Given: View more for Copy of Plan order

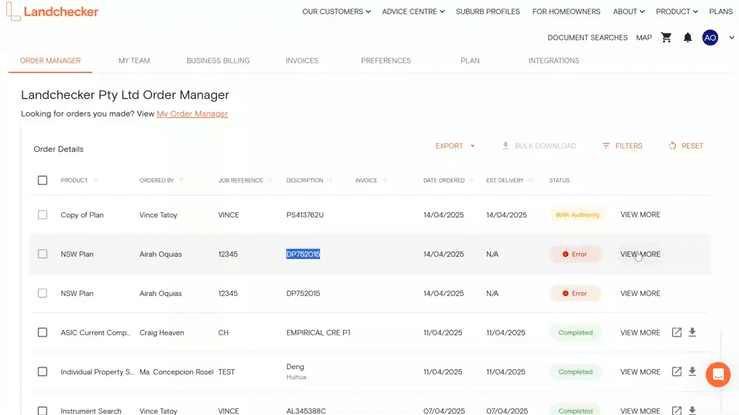Looking at the screenshot, I should pyautogui.click(x=640, y=215).
